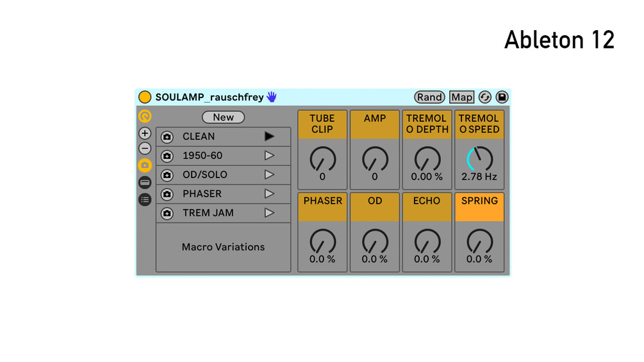
Task: Launch the PHASER variation
Action: point(269,193)
